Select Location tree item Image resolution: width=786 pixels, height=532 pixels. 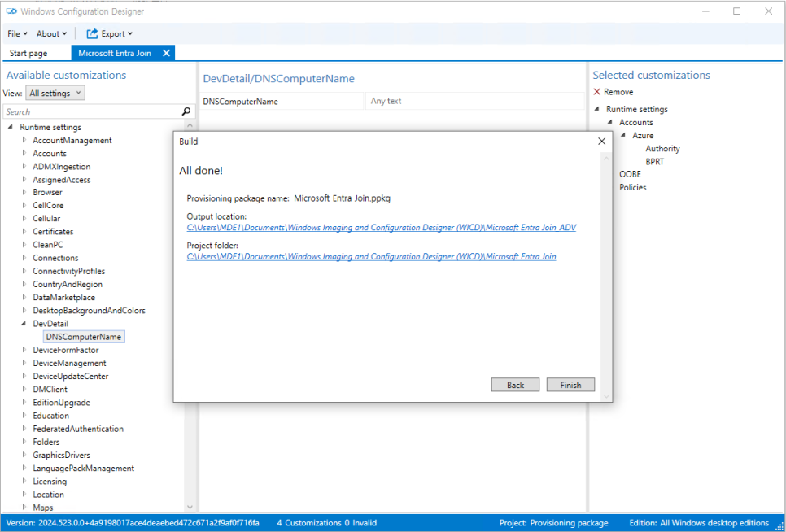(x=49, y=495)
